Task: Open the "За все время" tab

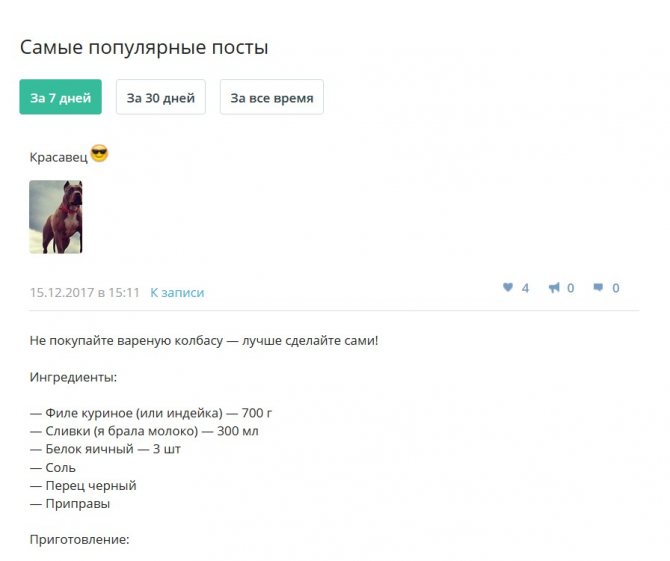Action: click(x=272, y=97)
